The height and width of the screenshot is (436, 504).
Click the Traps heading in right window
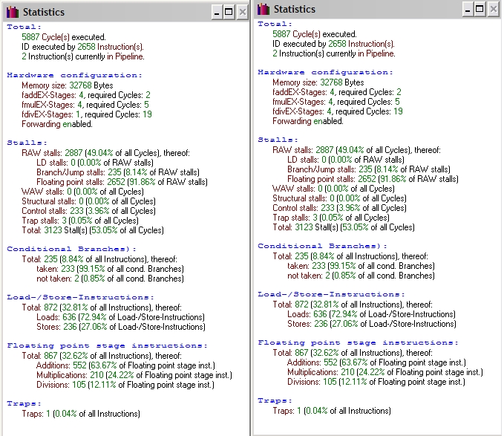(275, 400)
